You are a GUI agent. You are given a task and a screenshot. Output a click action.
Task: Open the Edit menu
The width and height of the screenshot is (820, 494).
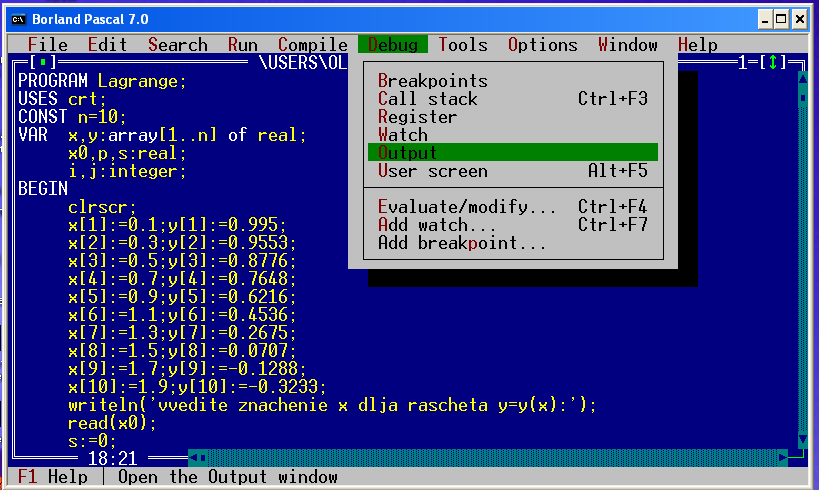pyautogui.click(x=107, y=45)
